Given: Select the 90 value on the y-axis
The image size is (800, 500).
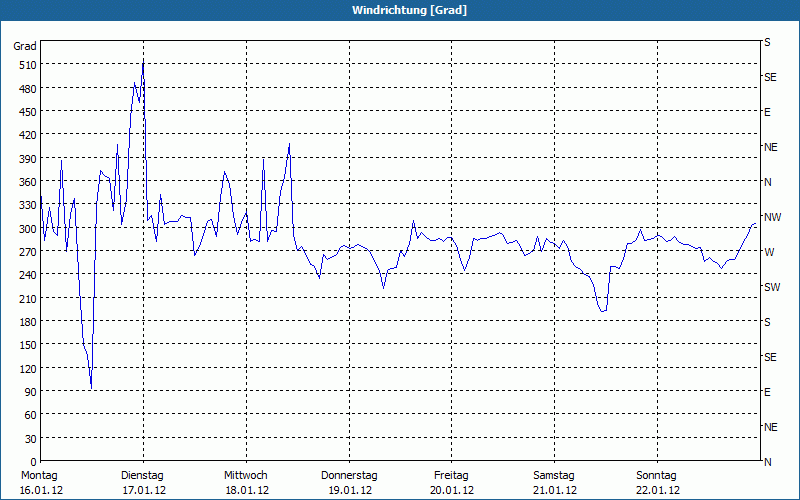Looking at the screenshot, I should (x=31, y=392).
